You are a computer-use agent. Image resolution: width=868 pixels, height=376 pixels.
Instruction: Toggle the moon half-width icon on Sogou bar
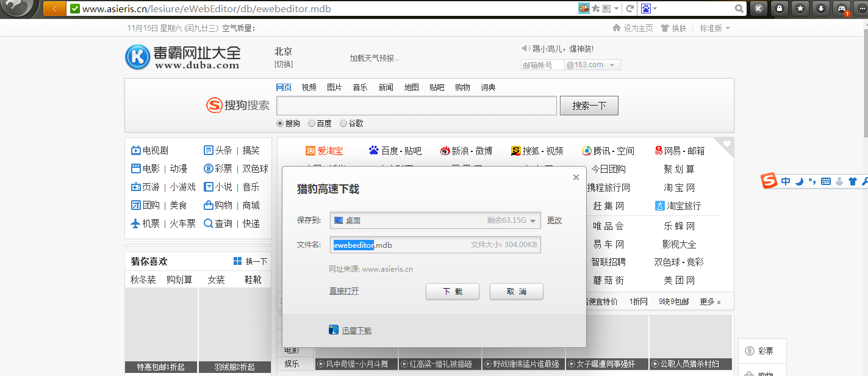click(799, 181)
